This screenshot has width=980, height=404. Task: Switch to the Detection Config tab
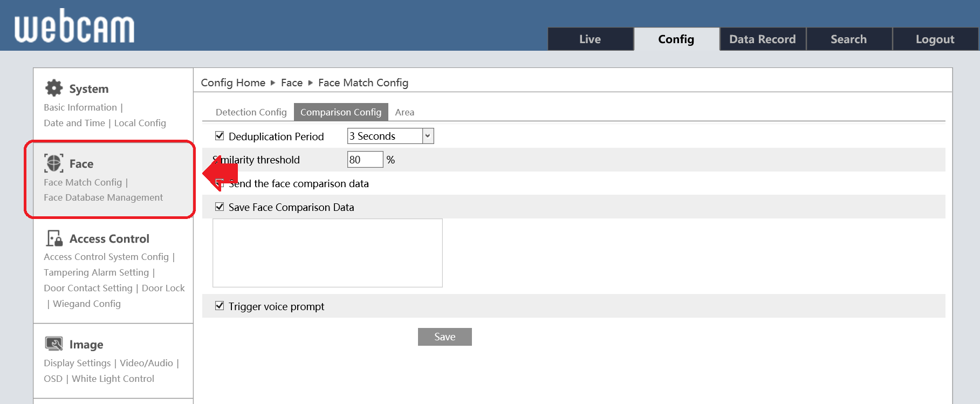click(x=251, y=112)
